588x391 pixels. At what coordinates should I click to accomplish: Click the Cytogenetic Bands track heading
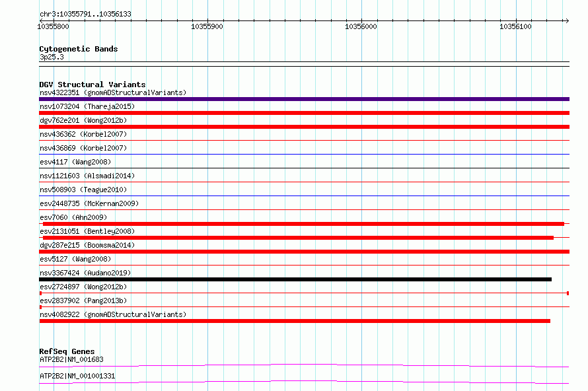79,49
